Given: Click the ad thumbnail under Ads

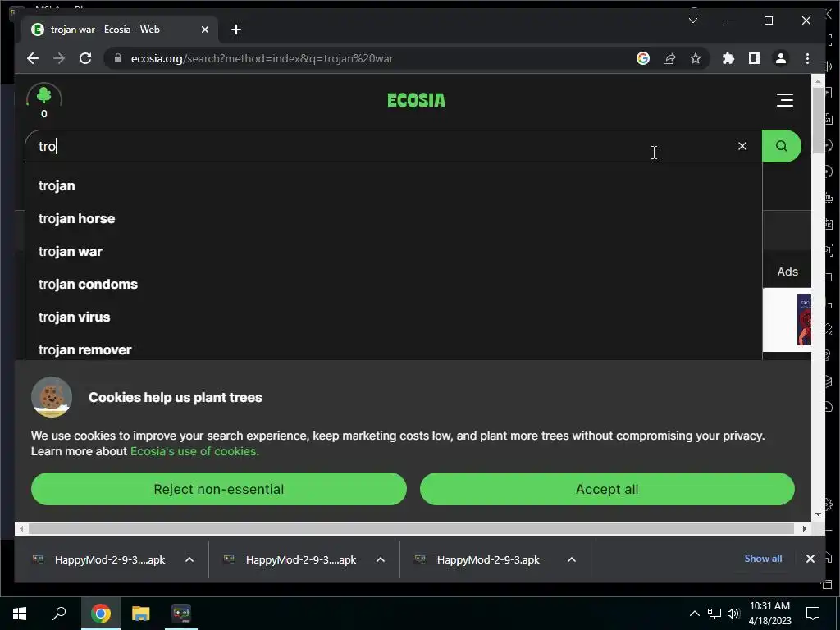Looking at the screenshot, I should point(804,320).
